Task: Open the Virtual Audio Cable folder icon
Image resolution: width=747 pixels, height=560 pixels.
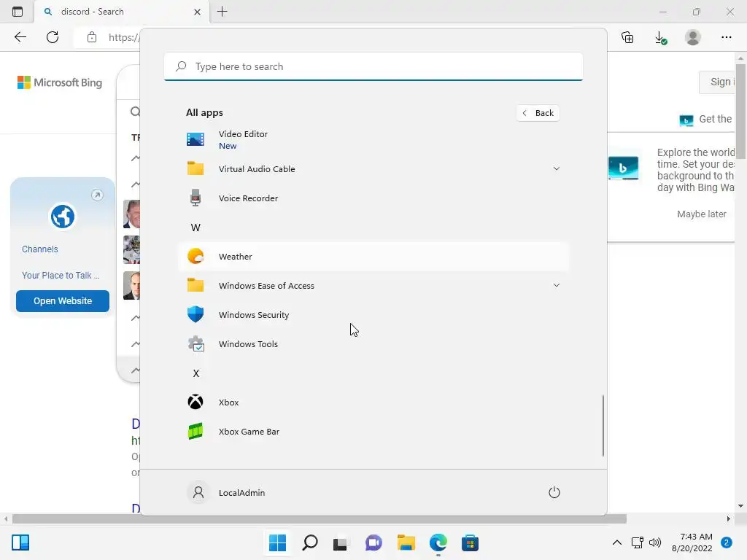Action: [196, 168]
